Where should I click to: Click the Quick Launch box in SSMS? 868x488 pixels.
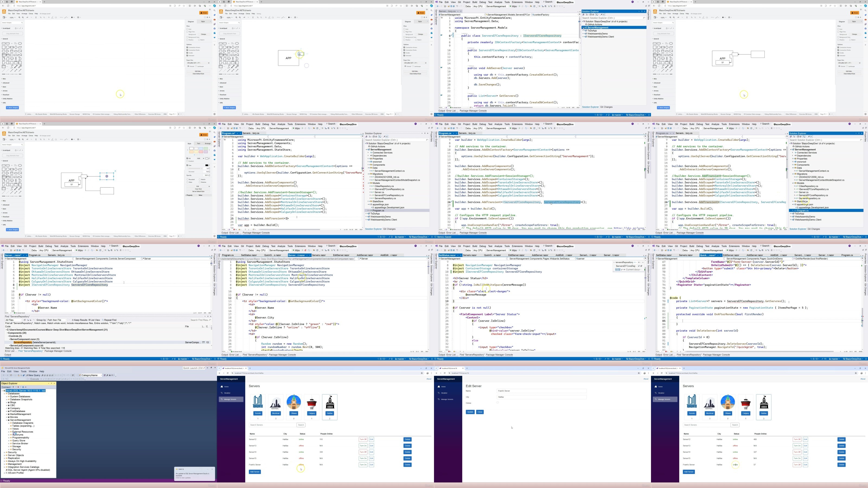[194, 368]
